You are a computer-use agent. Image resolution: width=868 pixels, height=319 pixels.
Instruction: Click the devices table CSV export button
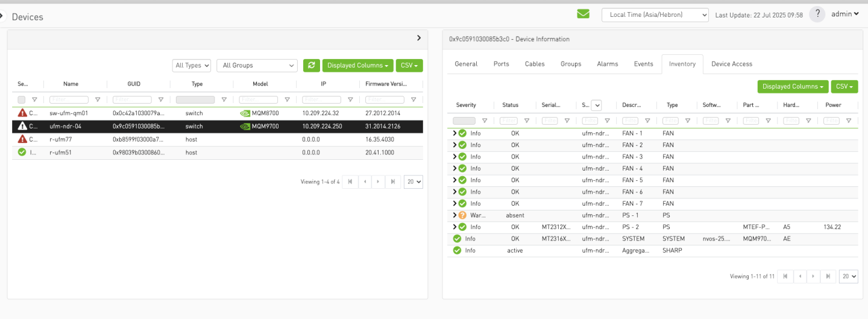409,65
